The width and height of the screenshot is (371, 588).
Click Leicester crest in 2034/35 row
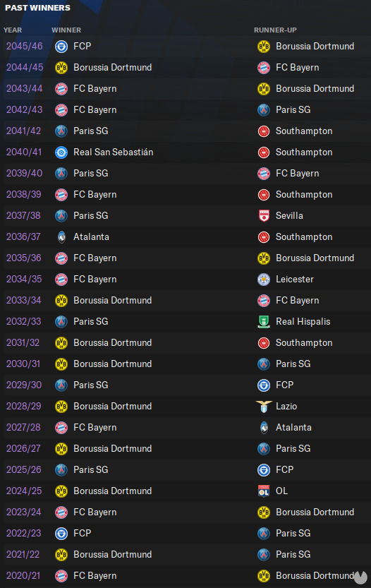click(264, 280)
